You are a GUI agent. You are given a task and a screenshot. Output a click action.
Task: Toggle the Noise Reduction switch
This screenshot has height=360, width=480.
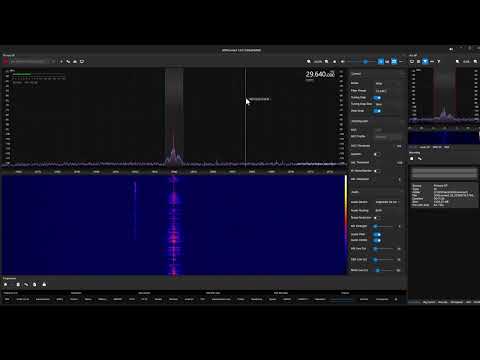coord(377,218)
